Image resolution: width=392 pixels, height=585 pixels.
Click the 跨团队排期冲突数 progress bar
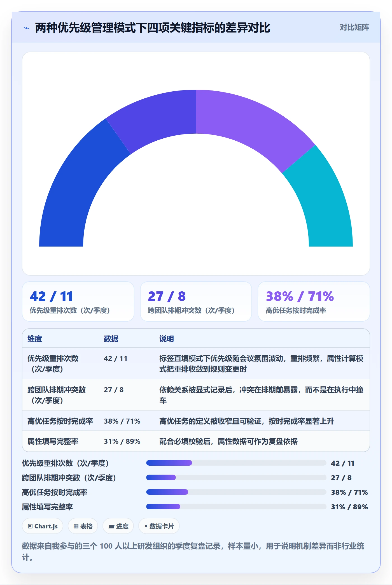[236, 477]
